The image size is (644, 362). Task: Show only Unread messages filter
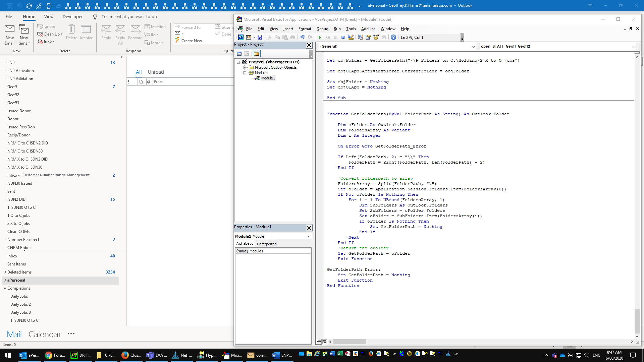point(156,72)
